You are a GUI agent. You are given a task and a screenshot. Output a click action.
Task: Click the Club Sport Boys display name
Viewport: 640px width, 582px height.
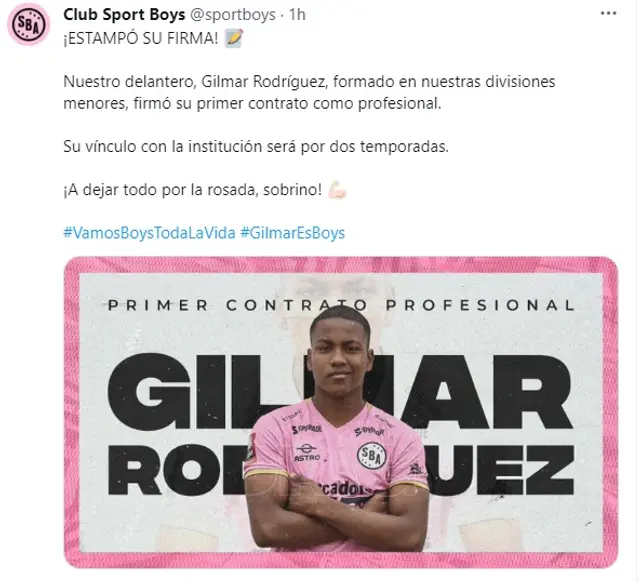[x=124, y=15]
